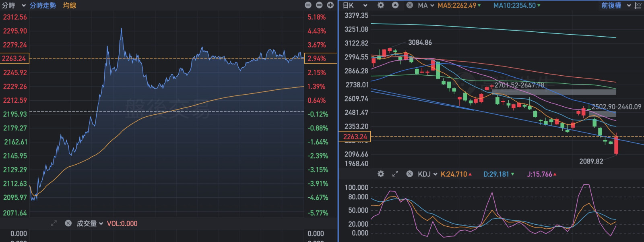Open MA indicator settings gear
Viewport: 644px width, 242px height.
(x=381, y=5)
